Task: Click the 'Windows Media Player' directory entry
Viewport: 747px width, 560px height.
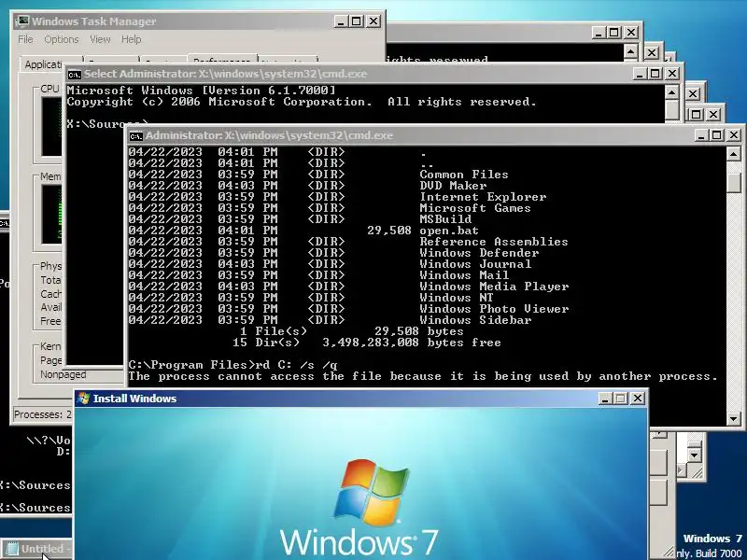Action: coord(494,287)
